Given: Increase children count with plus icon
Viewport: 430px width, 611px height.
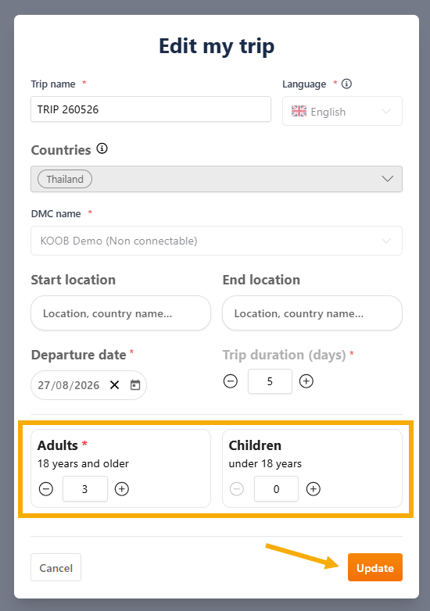Looking at the screenshot, I should tap(313, 489).
